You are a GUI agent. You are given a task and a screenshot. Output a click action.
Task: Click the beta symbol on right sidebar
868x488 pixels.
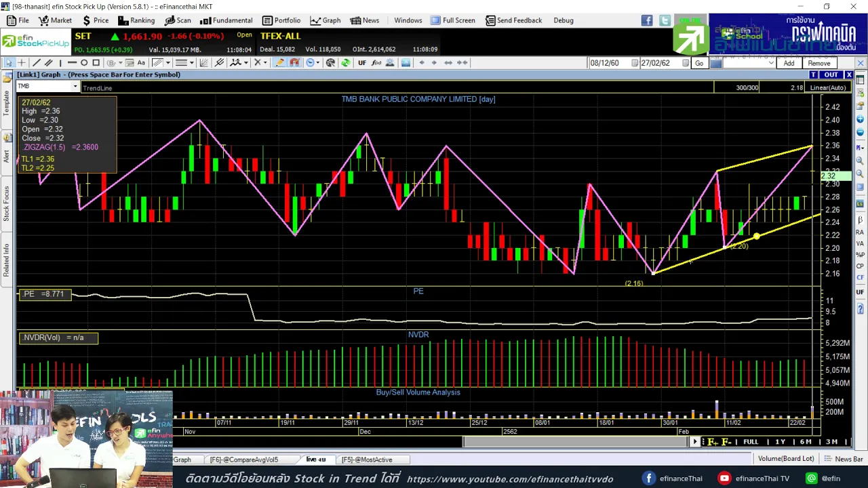point(860,220)
